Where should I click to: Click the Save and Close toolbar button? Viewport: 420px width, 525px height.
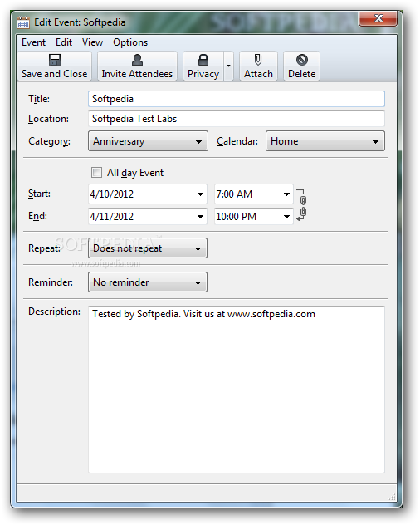click(x=54, y=66)
